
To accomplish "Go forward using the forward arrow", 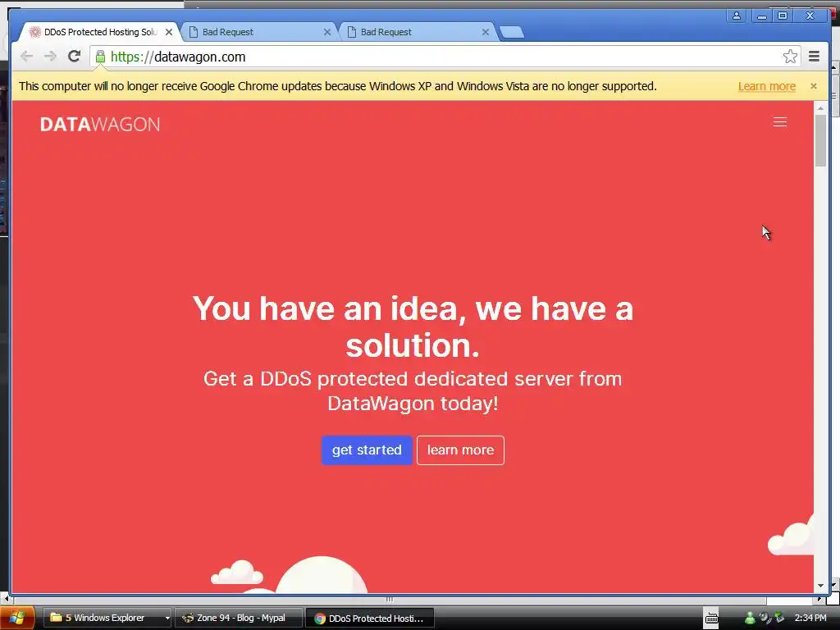I will pyautogui.click(x=50, y=57).
